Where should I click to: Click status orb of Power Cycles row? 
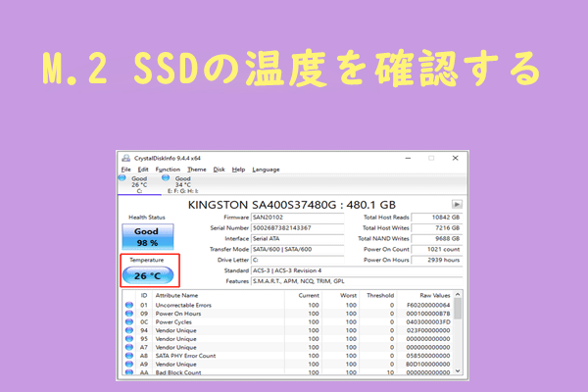click(x=129, y=321)
